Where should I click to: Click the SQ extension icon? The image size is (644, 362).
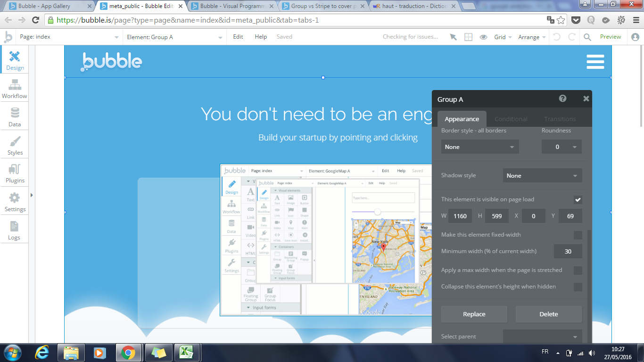click(621, 20)
